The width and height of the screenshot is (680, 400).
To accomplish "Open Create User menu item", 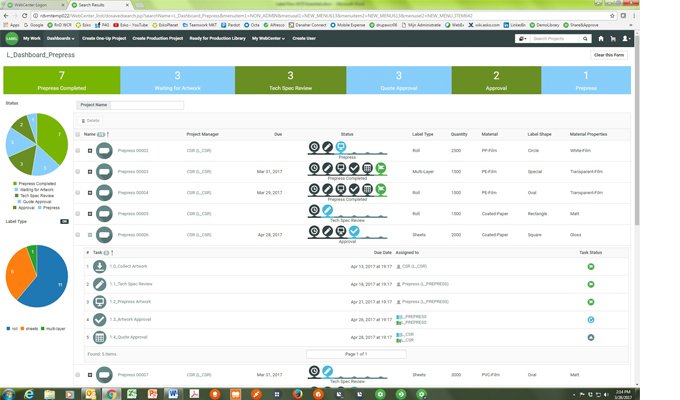I will pos(304,39).
